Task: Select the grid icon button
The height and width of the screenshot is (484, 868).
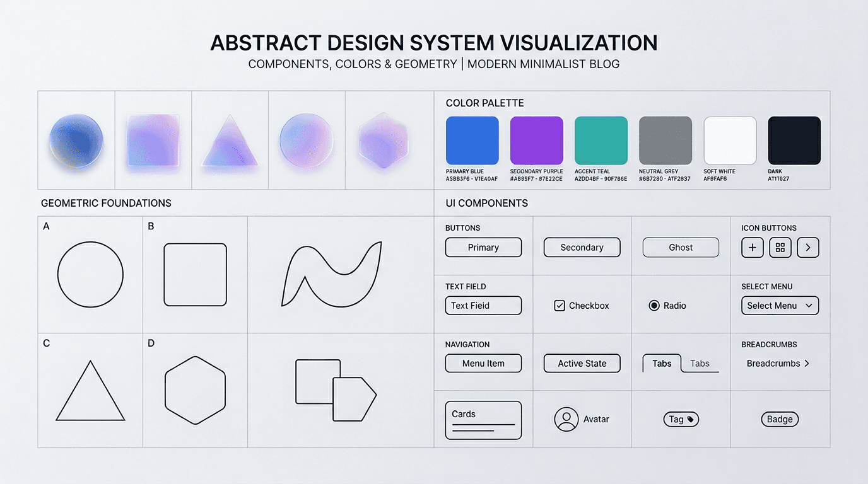Action: point(780,247)
